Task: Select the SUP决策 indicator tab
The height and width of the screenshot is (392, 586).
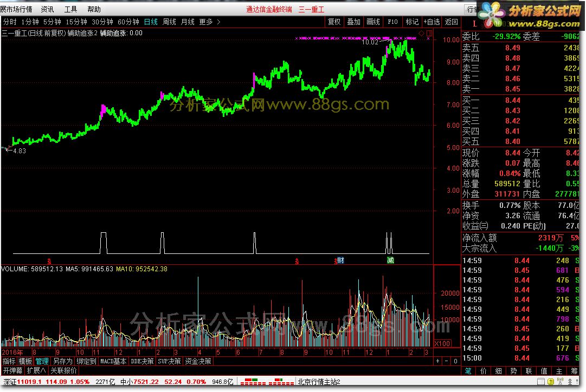Action: [x=169, y=361]
